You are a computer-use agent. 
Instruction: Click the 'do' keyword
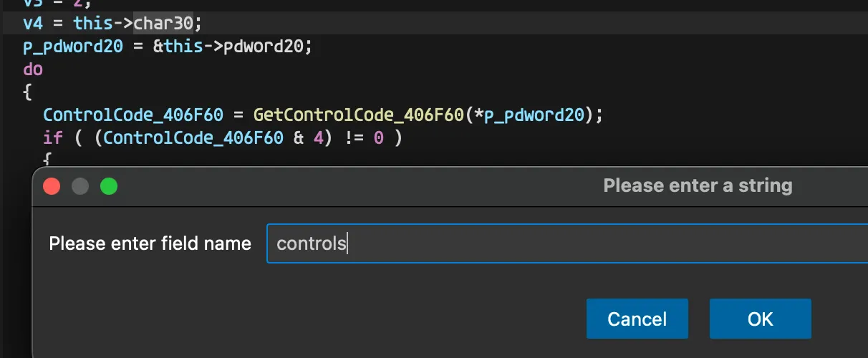pyautogui.click(x=33, y=69)
